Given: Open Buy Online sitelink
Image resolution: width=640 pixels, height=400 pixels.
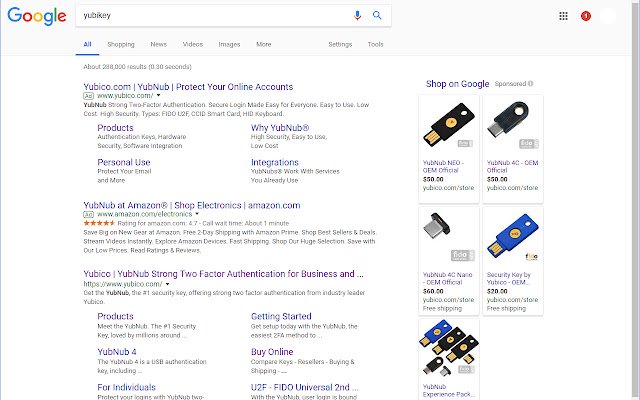Looking at the screenshot, I should coord(272,352).
